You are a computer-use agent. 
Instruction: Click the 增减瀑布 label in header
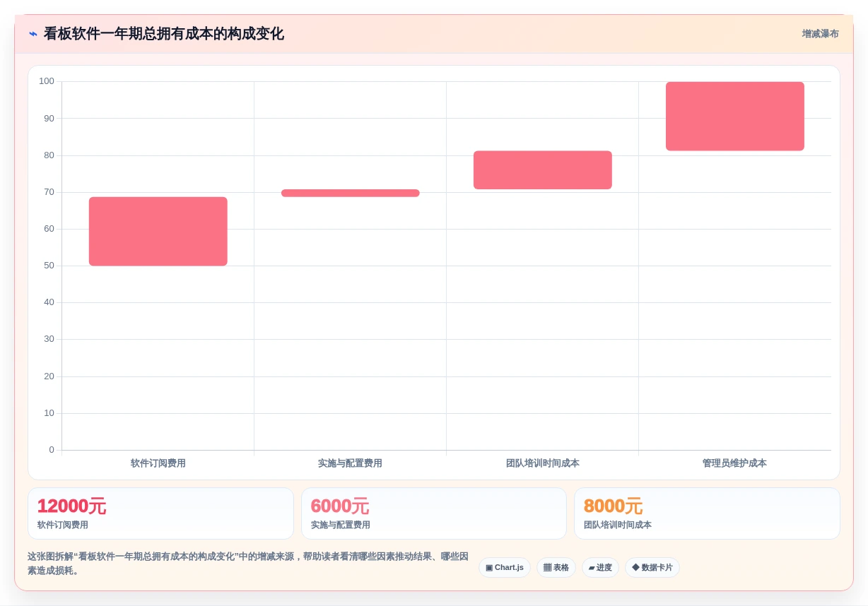point(820,34)
